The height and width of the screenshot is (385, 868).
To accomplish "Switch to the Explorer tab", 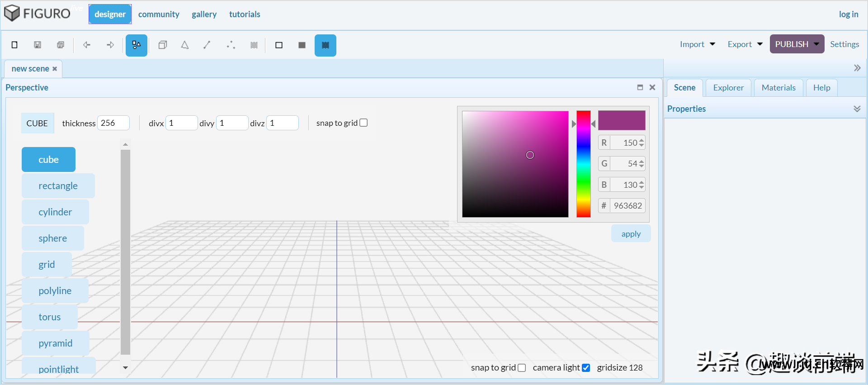I will pyautogui.click(x=728, y=88).
